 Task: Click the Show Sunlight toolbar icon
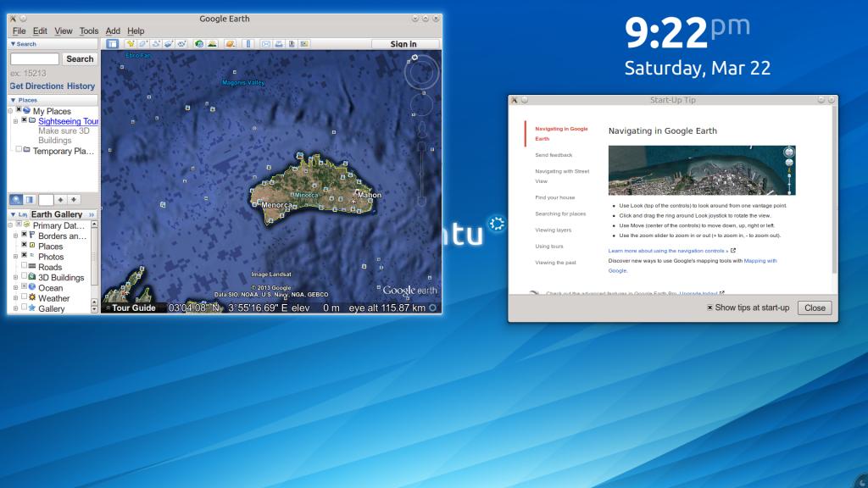pos(211,44)
